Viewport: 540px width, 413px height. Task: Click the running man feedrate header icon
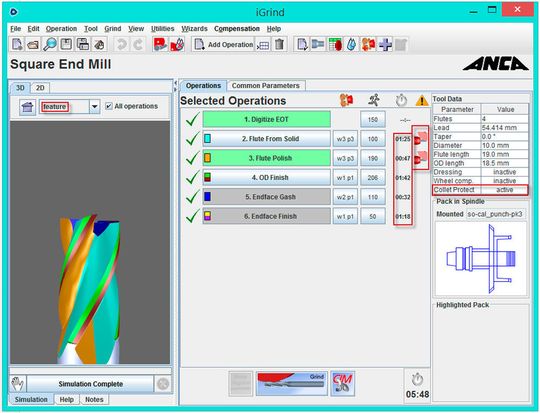(374, 100)
